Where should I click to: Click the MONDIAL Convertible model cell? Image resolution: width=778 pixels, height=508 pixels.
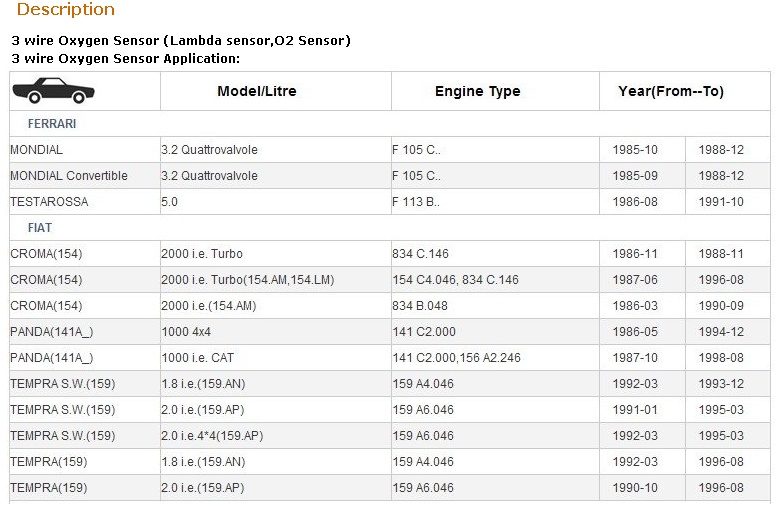click(69, 176)
